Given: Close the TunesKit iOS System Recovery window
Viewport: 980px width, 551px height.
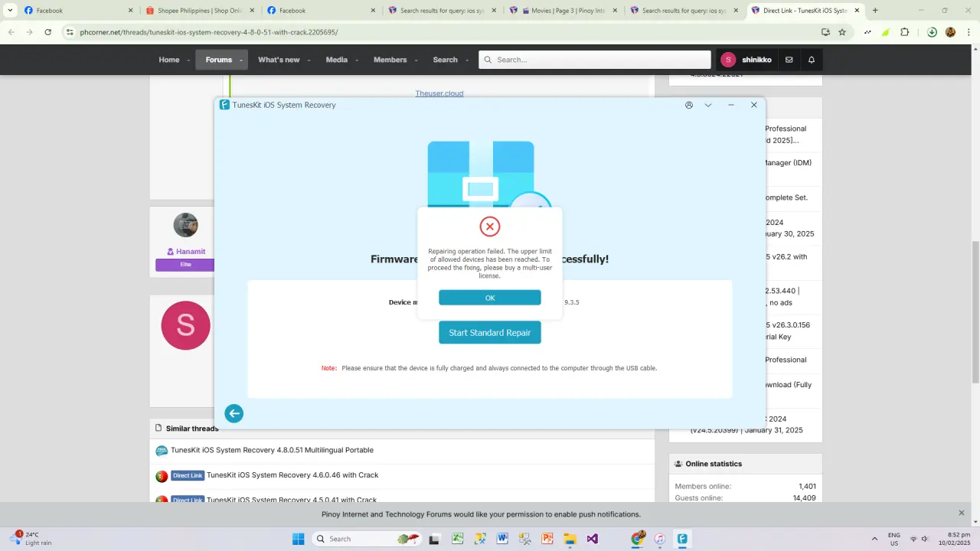Looking at the screenshot, I should pos(754,105).
